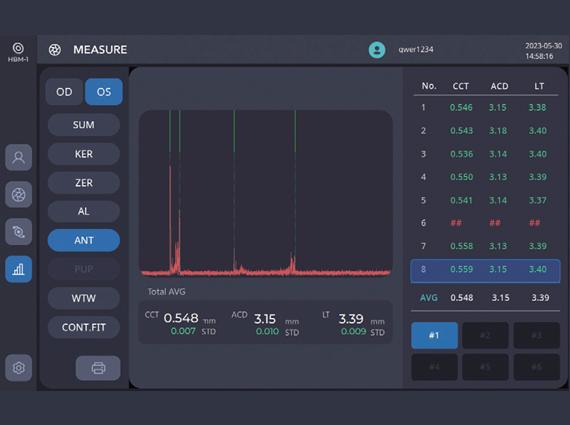
Task: Select measurement set #1
Action: 434,335
